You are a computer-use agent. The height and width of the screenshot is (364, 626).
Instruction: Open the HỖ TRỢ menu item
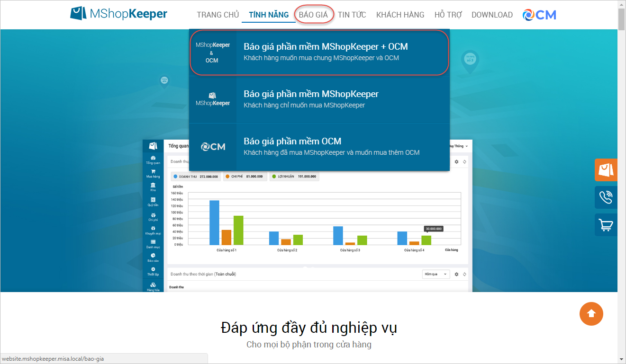point(448,15)
